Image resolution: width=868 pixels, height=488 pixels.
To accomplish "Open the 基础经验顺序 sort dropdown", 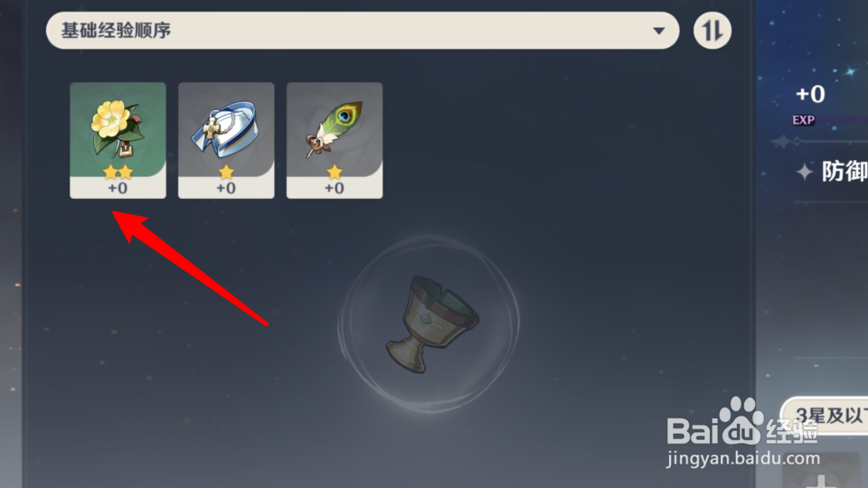I will pos(363,31).
